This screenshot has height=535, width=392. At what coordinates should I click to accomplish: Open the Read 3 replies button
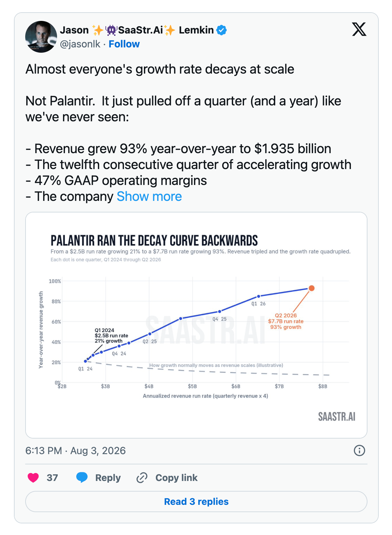[x=196, y=502]
